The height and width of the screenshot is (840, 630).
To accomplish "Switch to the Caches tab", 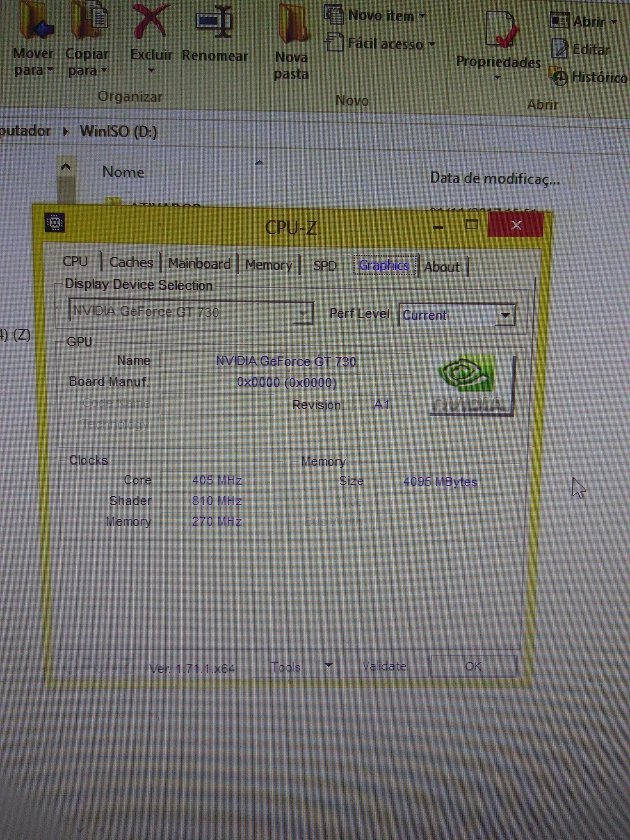I will coord(131,262).
